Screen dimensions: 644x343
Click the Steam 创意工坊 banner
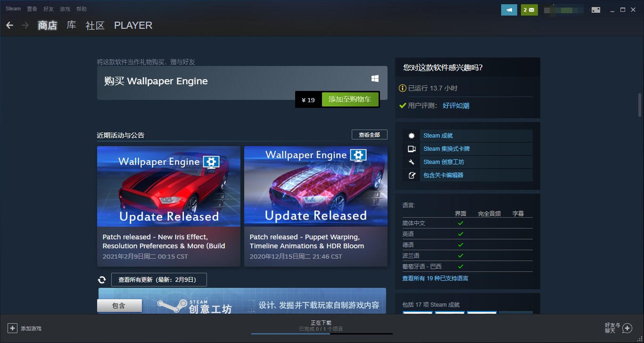click(x=242, y=301)
